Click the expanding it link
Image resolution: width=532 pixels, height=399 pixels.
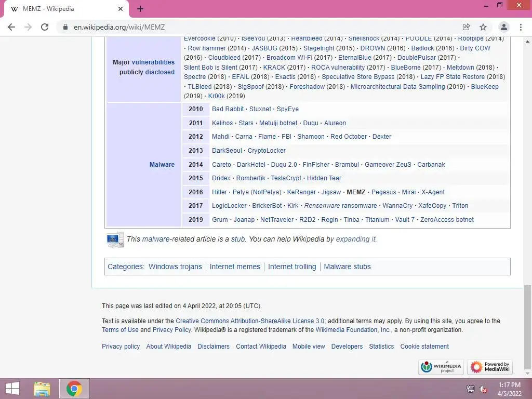click(x=355, y=239)
